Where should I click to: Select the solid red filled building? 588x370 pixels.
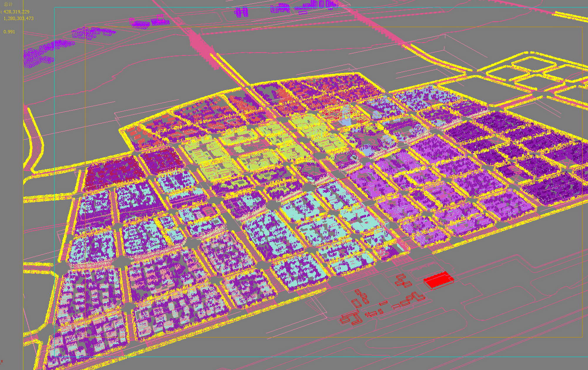pyautogui.click(x=438, y=280)
